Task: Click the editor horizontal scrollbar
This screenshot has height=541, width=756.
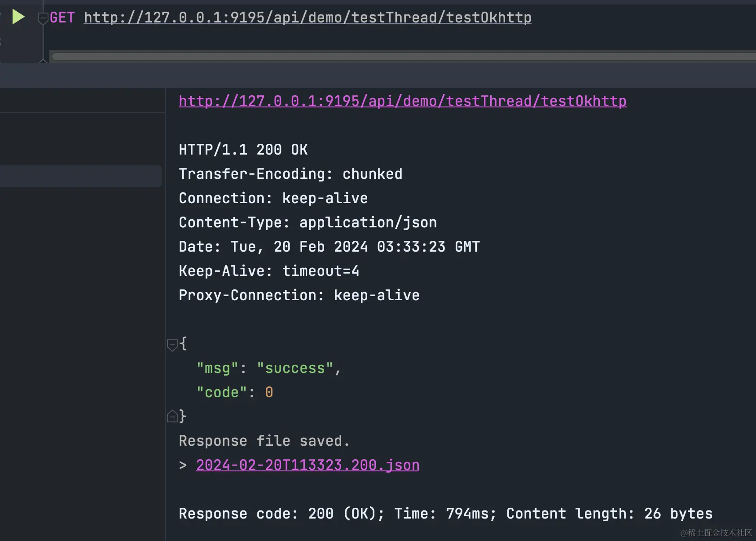Action: click(403, 57)
